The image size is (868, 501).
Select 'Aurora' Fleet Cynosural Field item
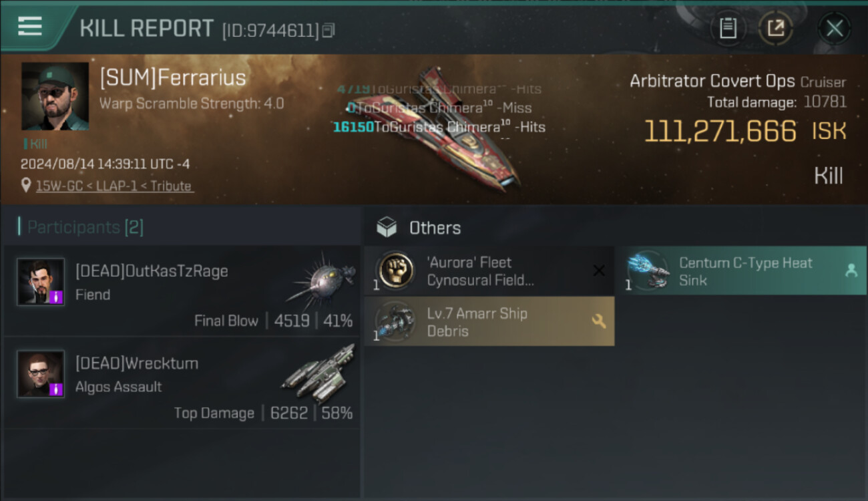489,271
